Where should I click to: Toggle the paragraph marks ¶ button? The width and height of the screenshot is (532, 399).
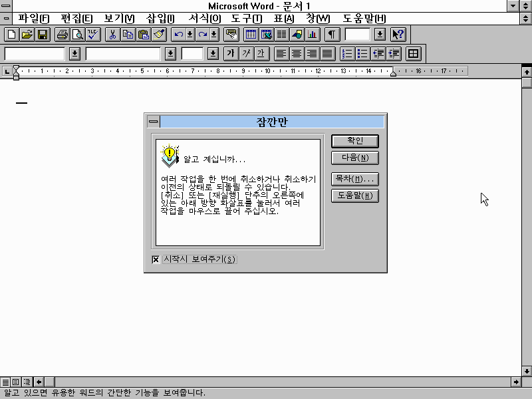pos(332,35)
